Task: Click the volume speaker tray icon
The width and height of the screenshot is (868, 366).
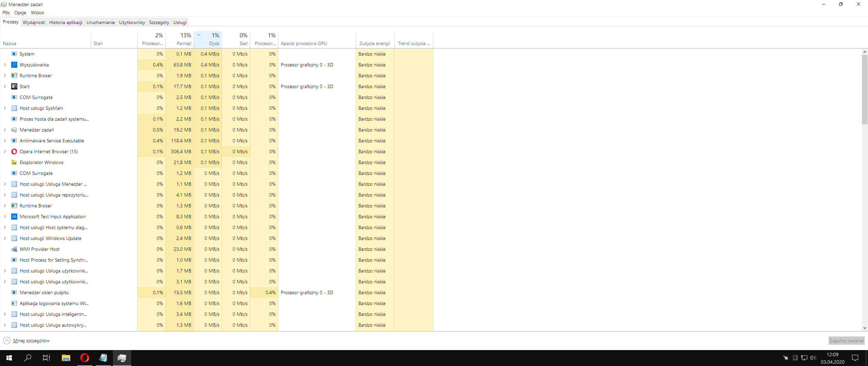Action: [x=813, y=358]
